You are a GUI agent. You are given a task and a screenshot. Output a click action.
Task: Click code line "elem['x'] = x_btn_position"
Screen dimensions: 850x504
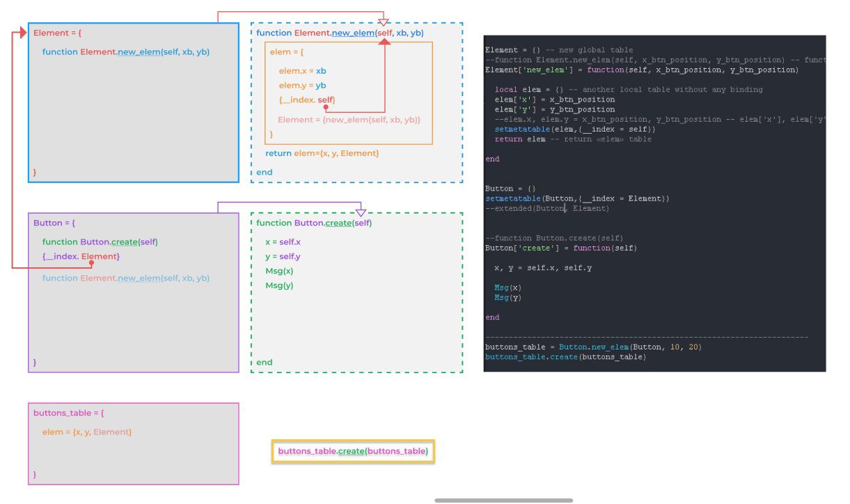click(555, 100)
